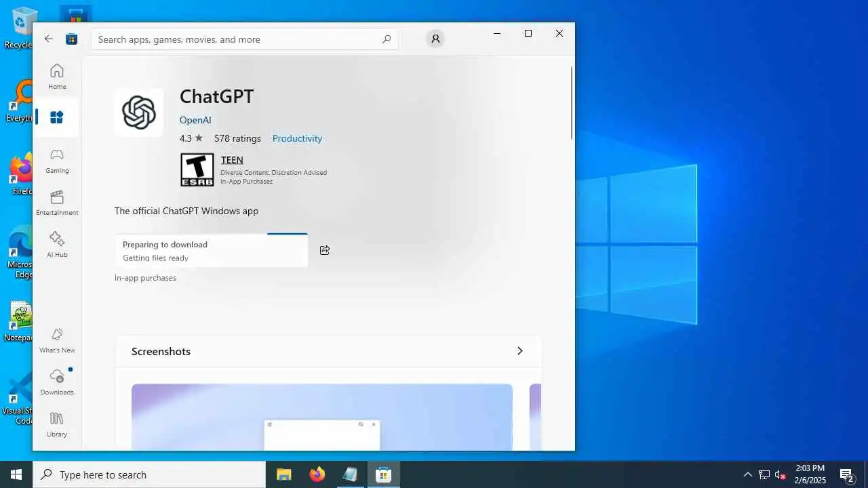The width and height of the screenshot is (868, 488).
Task: Open the notification center icon
Action: [846, 474]
